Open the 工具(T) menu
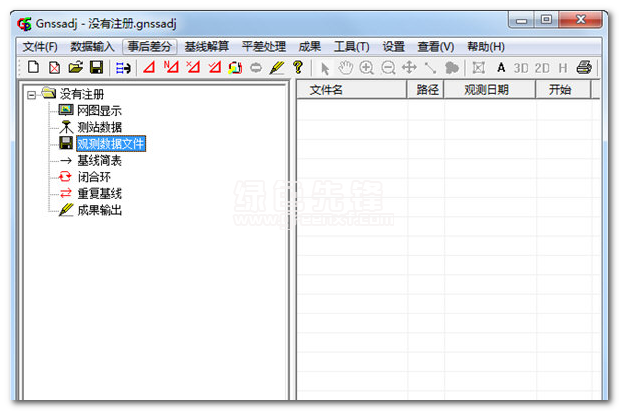The image size is (619, 411). (x=351, y=47)
